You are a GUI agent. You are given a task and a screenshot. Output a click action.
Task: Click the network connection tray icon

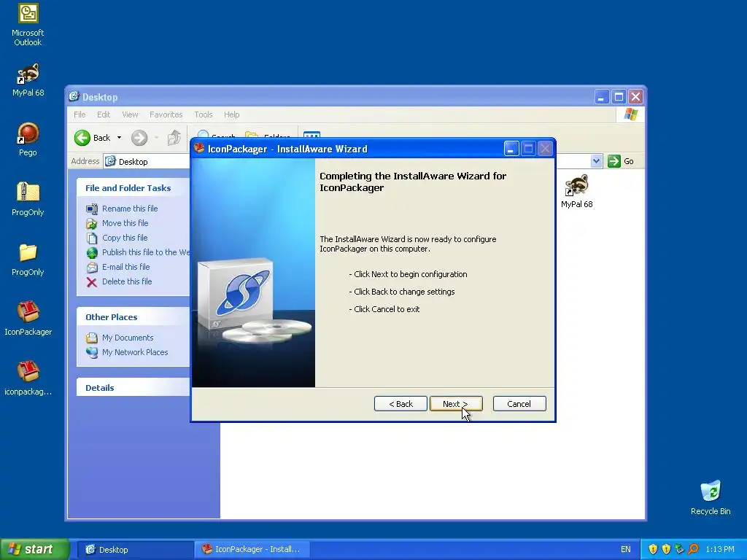(x=679, y=549)
